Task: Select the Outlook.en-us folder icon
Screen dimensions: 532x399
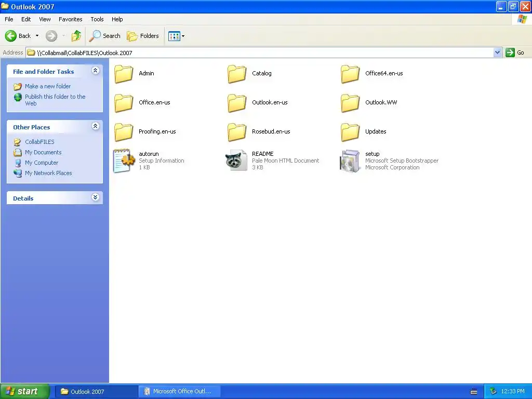Action: click(x=237, y=103)
